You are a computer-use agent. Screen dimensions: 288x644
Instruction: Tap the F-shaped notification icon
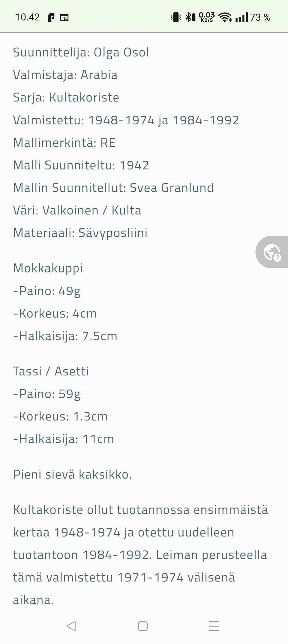(x=52, y=18)
